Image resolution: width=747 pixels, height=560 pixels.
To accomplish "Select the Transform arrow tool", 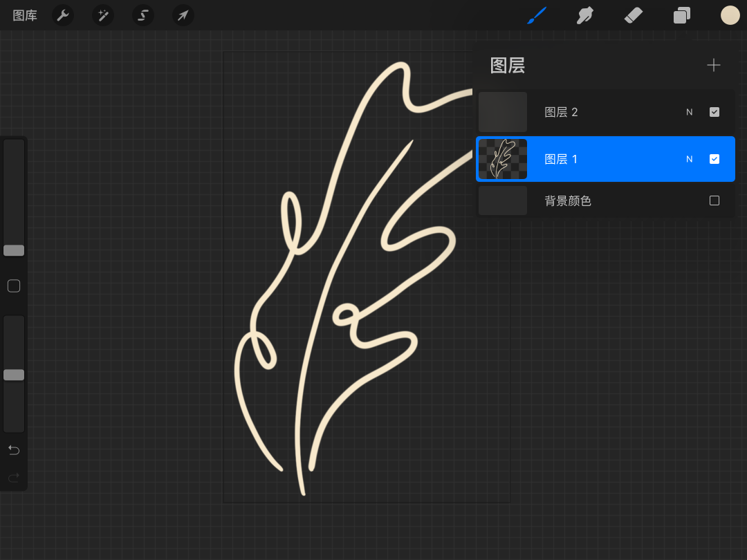I will click(183, 15).
